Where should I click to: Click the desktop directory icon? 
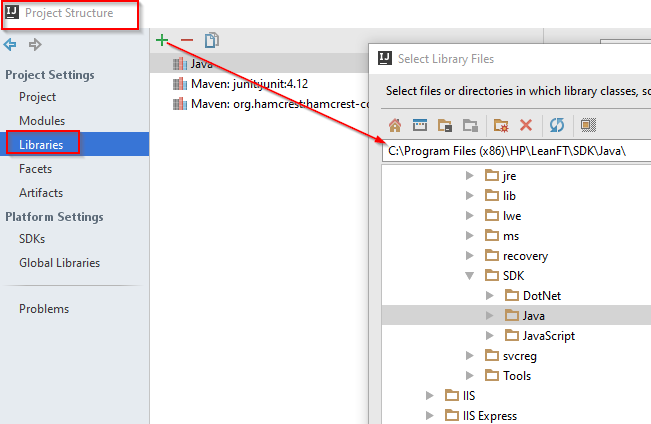click(x=420, y=125)
